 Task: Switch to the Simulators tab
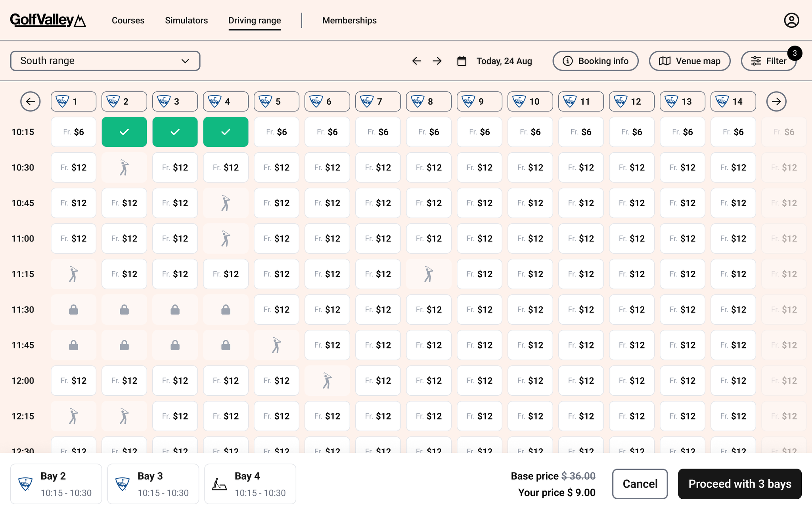pos(186,21)
